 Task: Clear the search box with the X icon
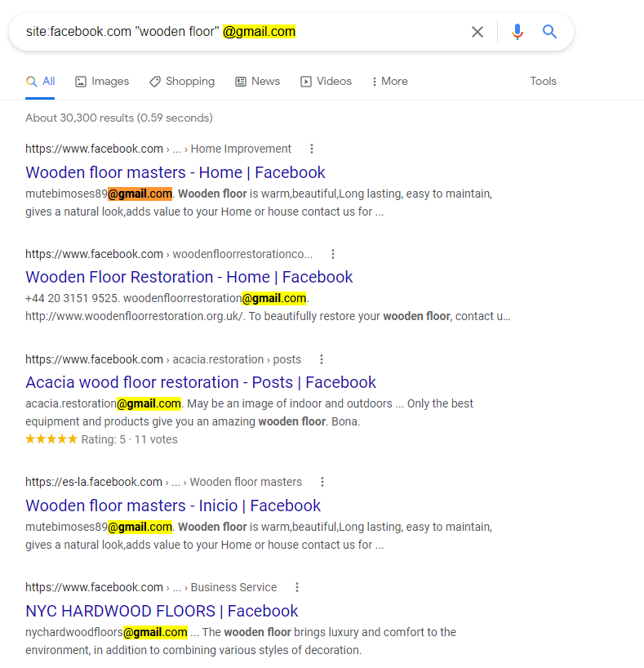(x=477, y=32)
